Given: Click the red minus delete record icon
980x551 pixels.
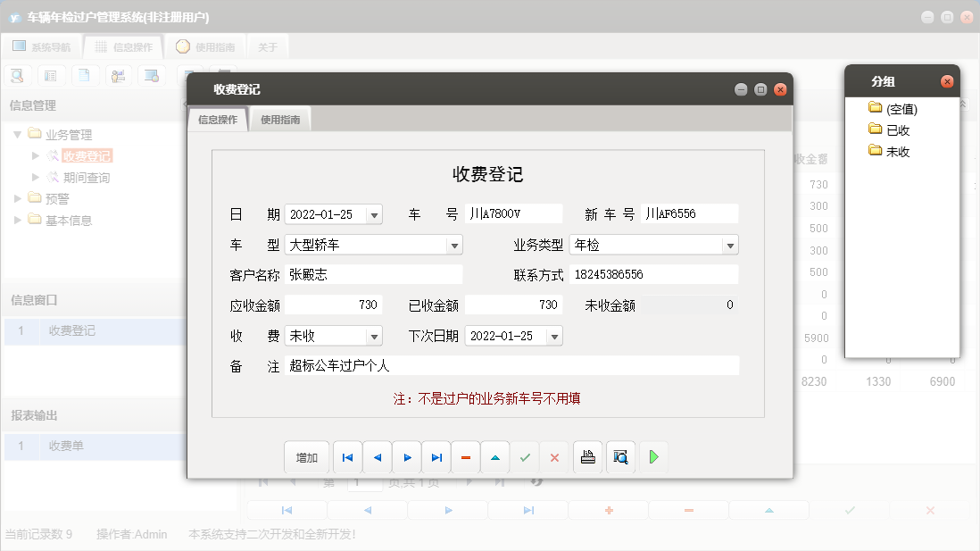Looking at the screenshot, I should tap(466, 456).
